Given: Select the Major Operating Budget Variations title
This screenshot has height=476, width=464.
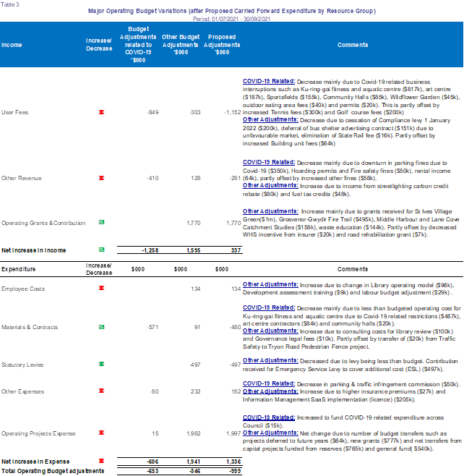Looking at the screenshot, I should click(x=232, y=11).
